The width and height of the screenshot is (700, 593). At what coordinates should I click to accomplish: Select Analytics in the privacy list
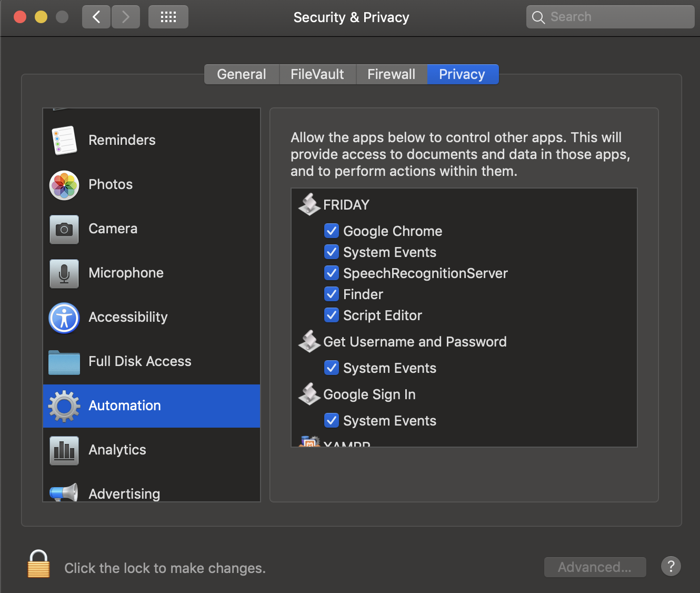pos(152,450)
